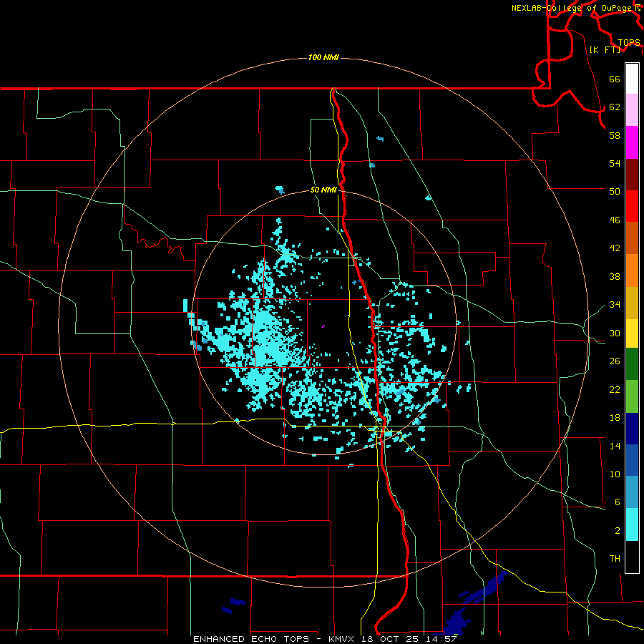The height and width of the screenshot is (644, 644).
Task: Click the white swatch in the legend
Action: pos(632,79)
